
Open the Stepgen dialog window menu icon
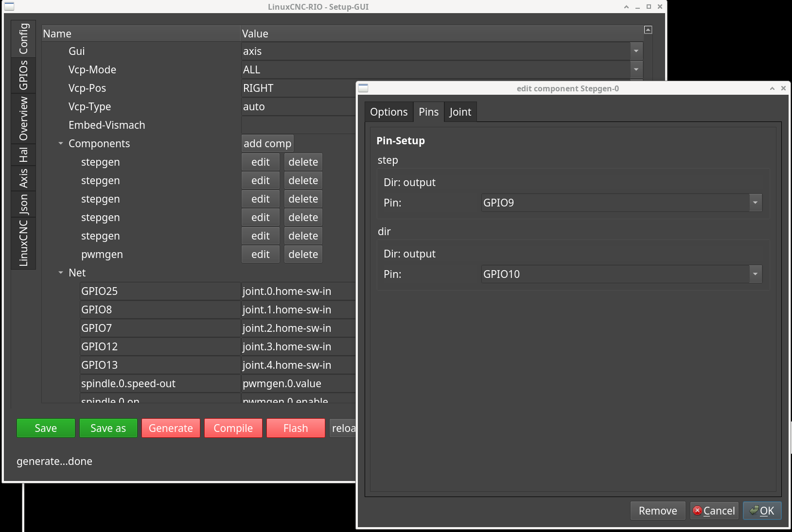(x=363, y=88)
